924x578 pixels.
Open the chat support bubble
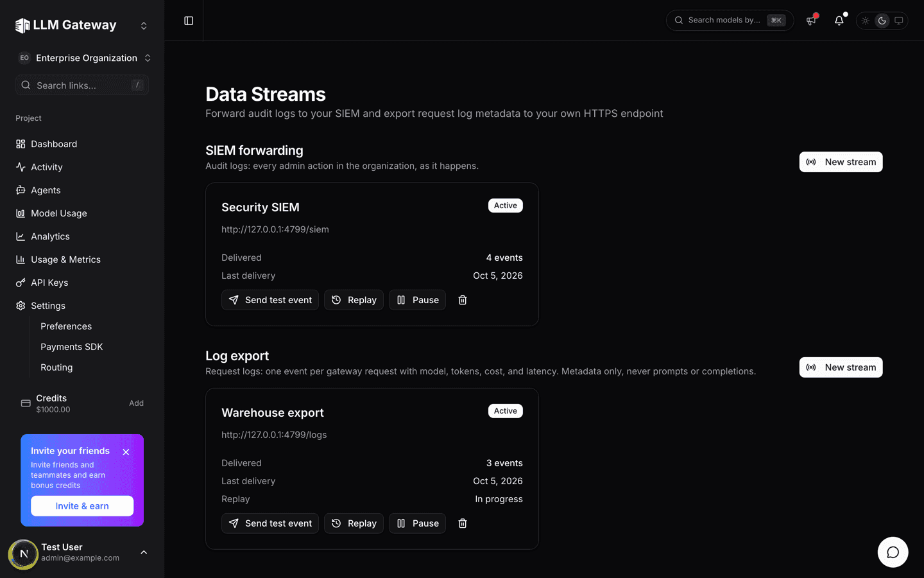pos(893,552)
